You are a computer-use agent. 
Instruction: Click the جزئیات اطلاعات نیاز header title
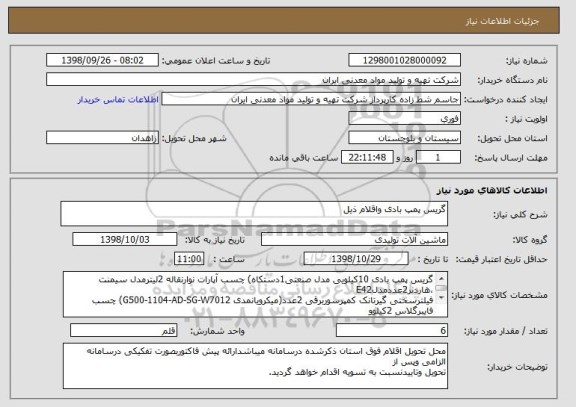click(x=502, y=21)
